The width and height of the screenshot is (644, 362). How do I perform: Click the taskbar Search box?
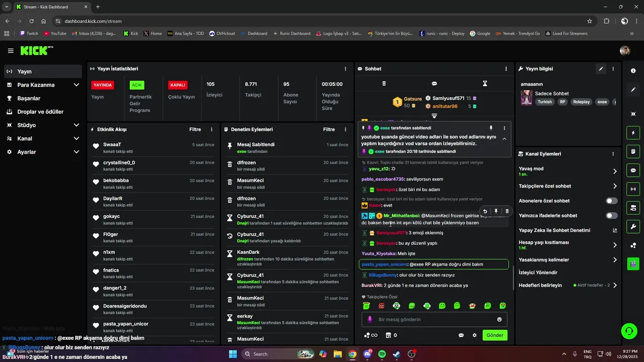point(278,354)
